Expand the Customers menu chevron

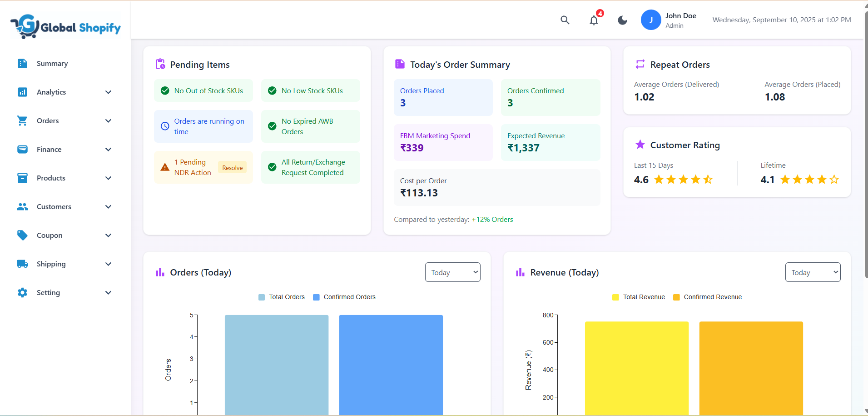108,206
